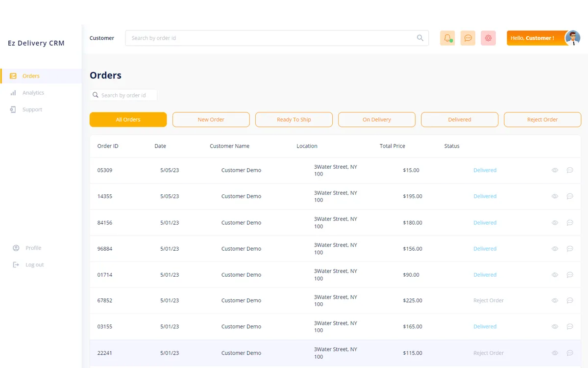This screenshot has height=368, width=588.
Task: View order 03155 with eye icon
Action: click(555, 326)
